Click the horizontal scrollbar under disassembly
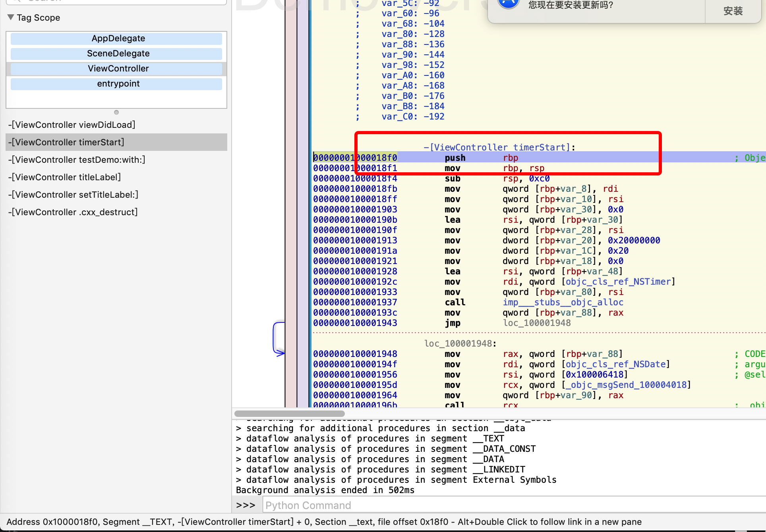This screenshot has height=532, width=766. [290, 414]
